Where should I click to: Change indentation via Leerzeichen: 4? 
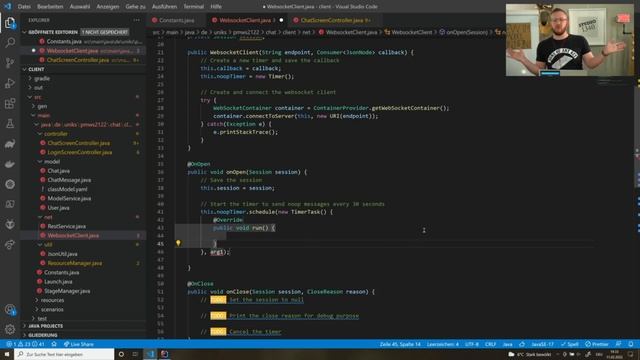[x=442, y=344]
